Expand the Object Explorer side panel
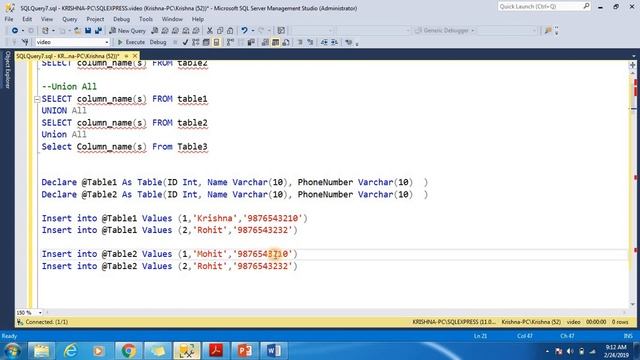 click(7, 69)
